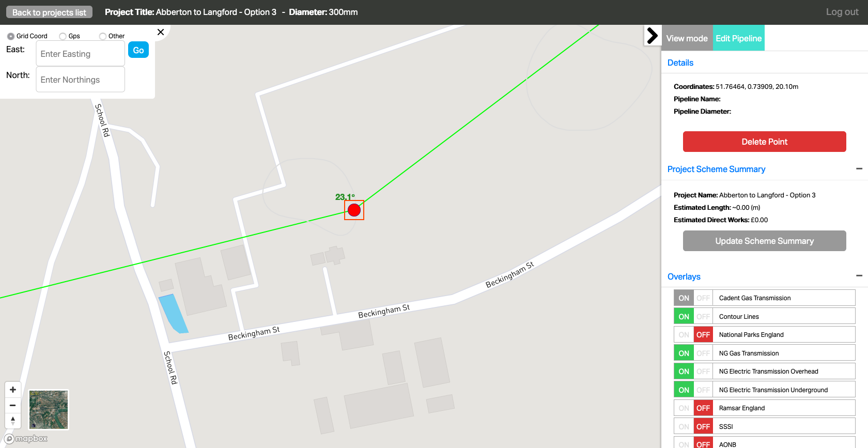Select the Gps radio option
868x448 pixels.
pos(63,36)
